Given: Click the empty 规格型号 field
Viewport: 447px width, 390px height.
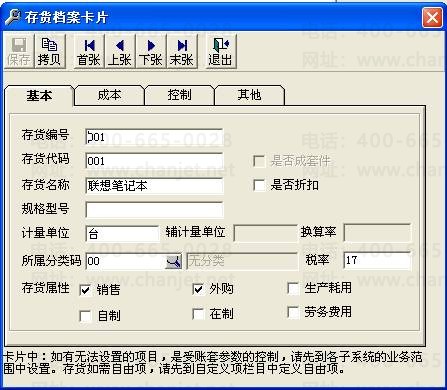Looking at the screenshot, I should coord(154,210).
